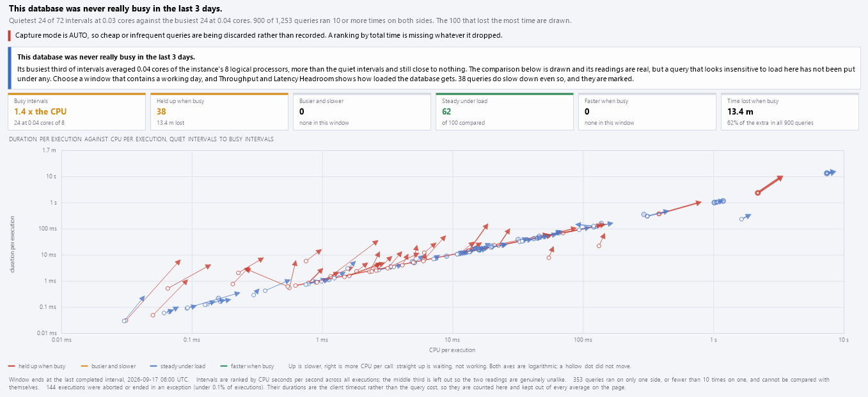Open the 'Time lost when busy' 13.4 m card
The height and width of the screenshot is (397, 868).
tap(790, 112)
